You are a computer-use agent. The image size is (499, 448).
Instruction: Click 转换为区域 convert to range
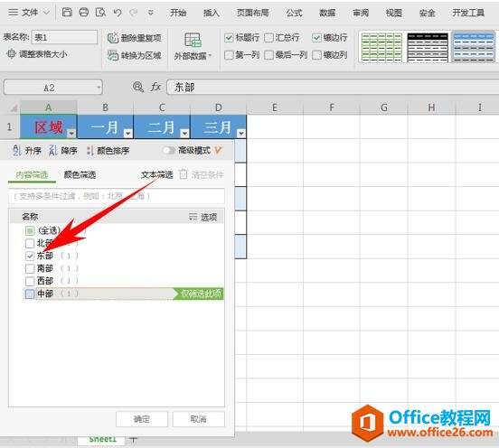135,56
